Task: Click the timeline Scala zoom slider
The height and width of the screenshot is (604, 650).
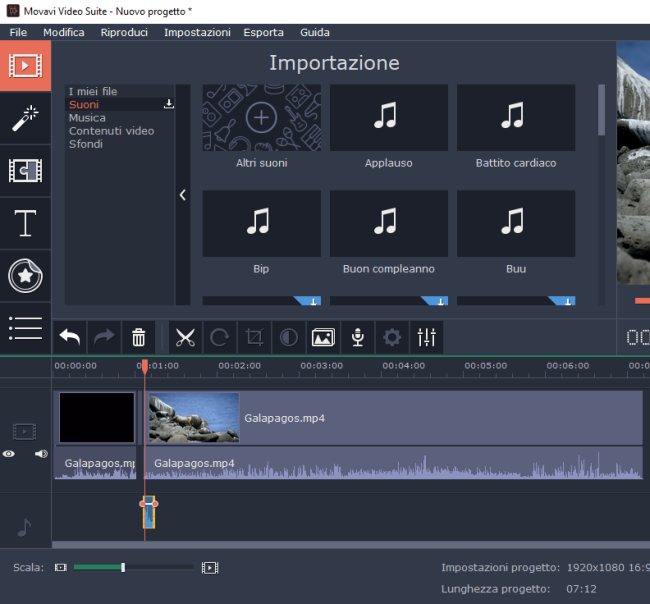Action: pos(133,567)
